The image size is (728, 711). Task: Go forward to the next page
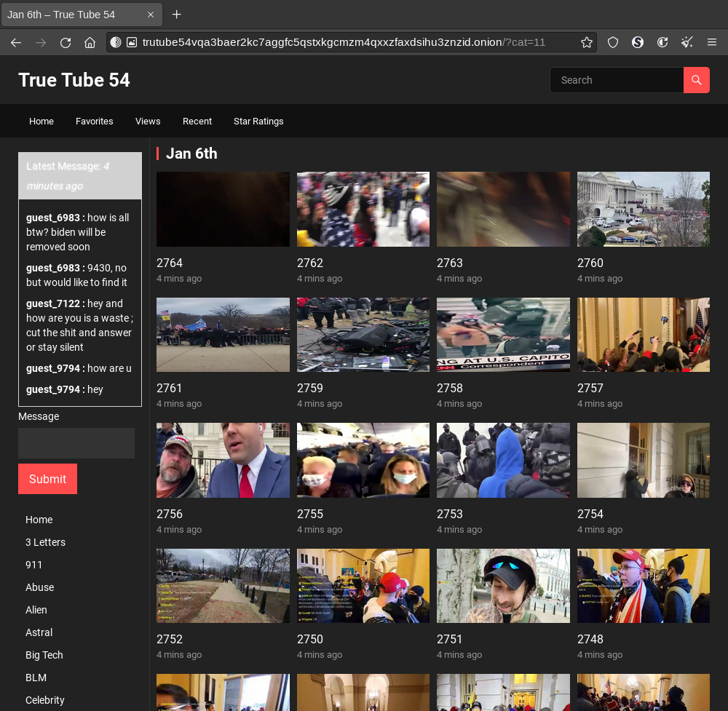pyautogui.click(x=41, y=43)
